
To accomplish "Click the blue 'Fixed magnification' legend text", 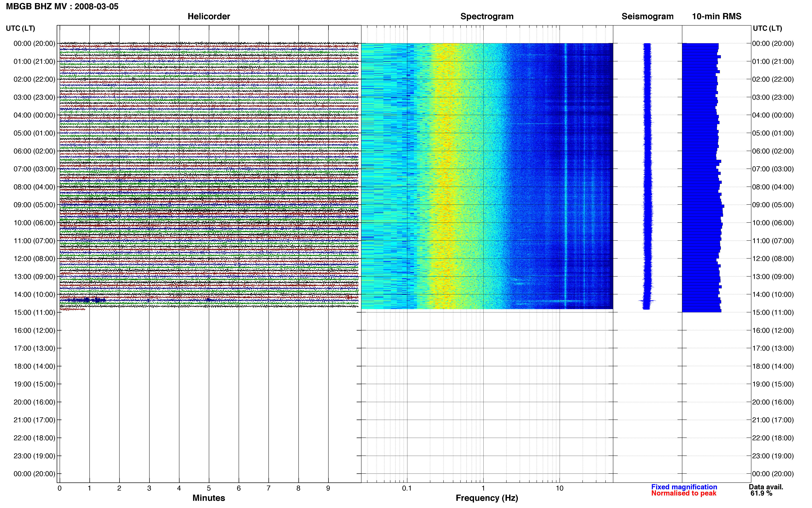I will click(x=684, y=487).
